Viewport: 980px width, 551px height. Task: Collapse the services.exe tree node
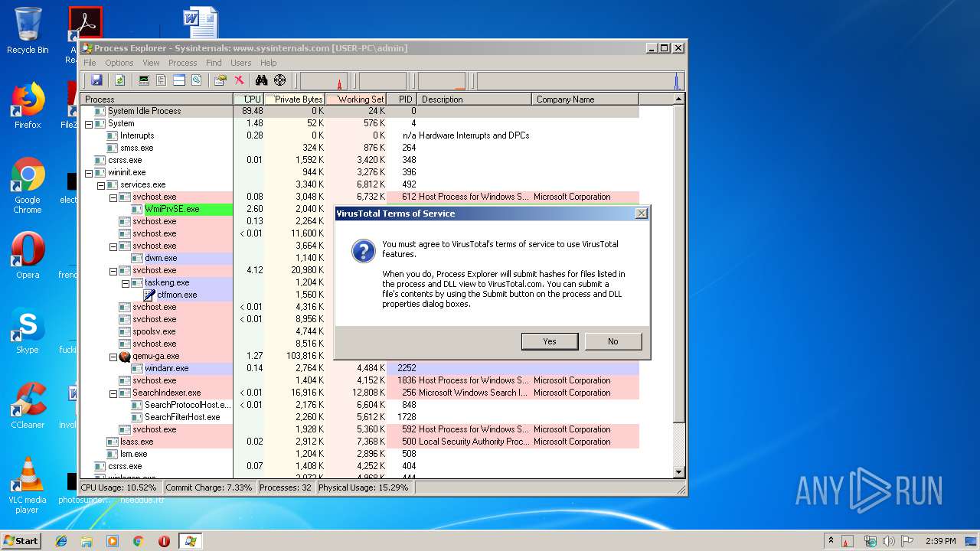click(100, 184)
